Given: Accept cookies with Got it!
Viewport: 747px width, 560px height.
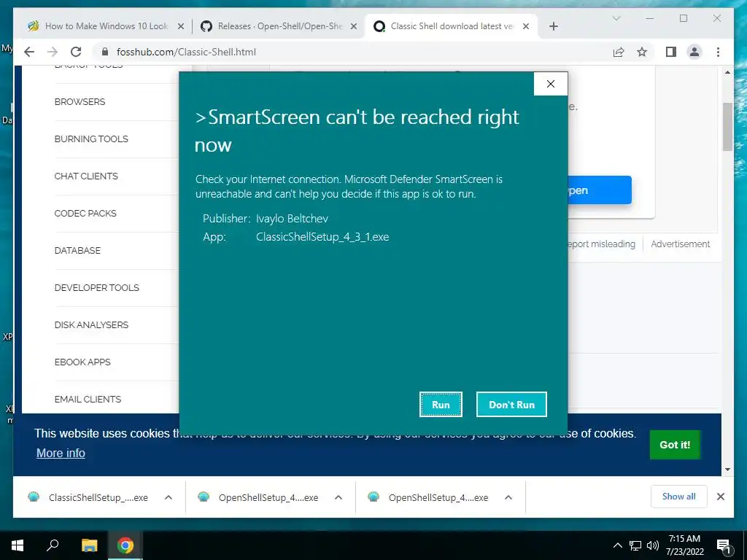Looking at the screenshot, I should point(675,445).
